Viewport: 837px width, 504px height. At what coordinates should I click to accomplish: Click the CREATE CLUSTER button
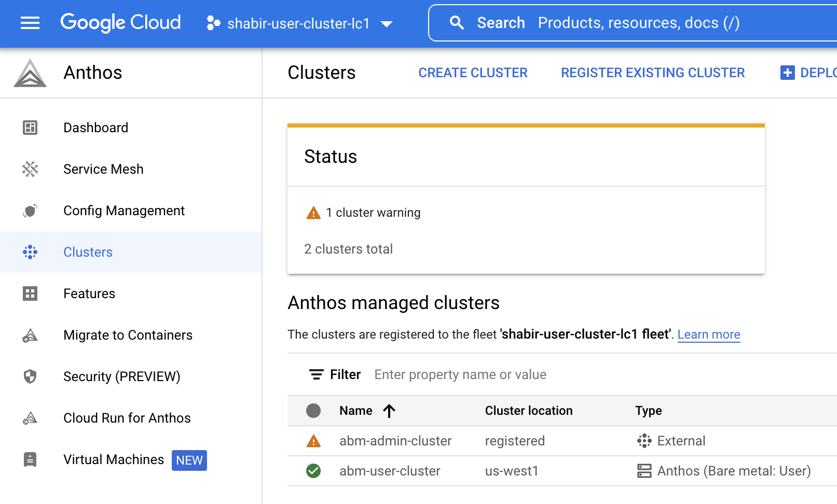[473, 73]
